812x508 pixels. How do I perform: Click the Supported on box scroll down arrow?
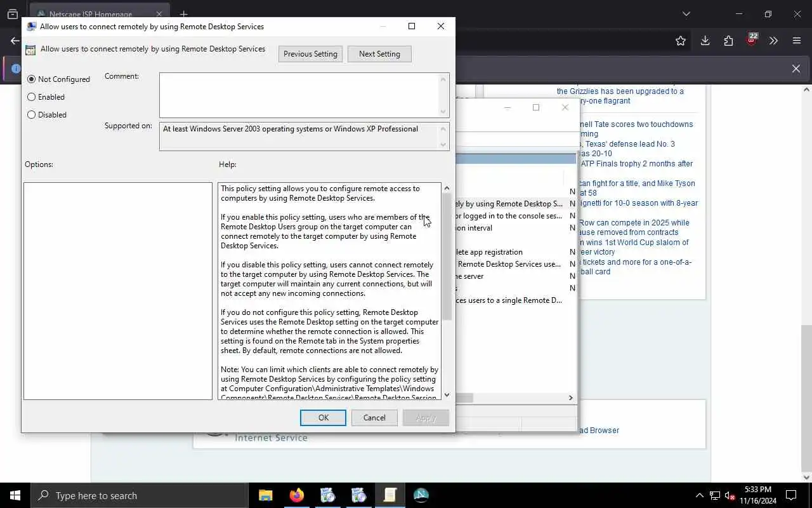point(443,145)
